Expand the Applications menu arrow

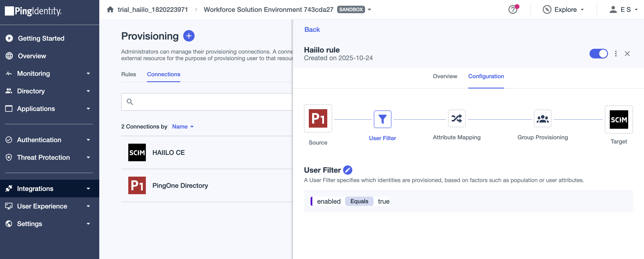(88, 109)
